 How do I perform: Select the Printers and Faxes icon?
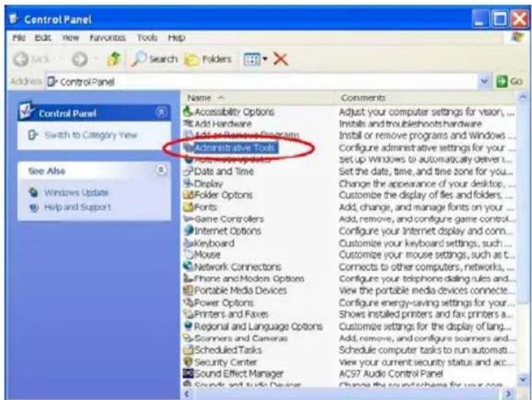click(188, 314)
